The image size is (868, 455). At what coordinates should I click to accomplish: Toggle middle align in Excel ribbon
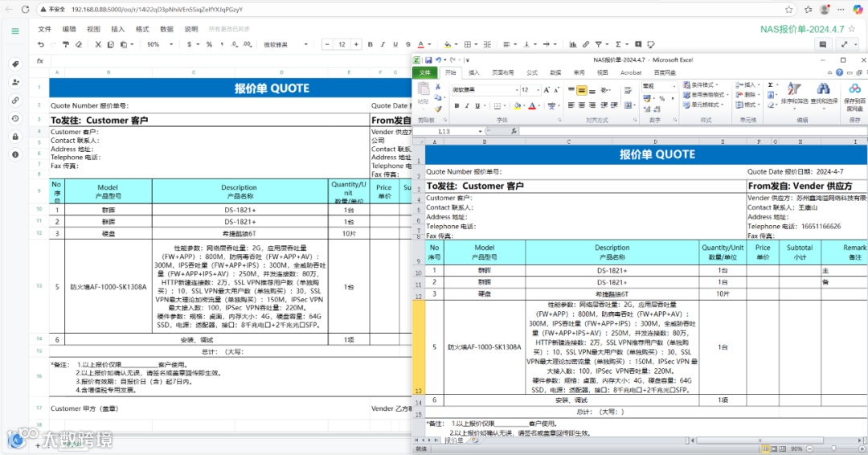coord(581,90)
